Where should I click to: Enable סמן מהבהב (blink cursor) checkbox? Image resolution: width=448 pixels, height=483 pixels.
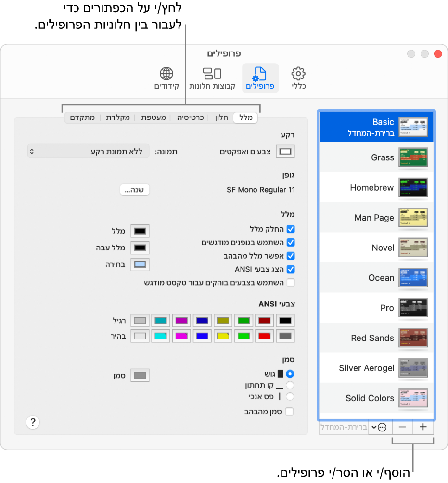tap(289, 412)
